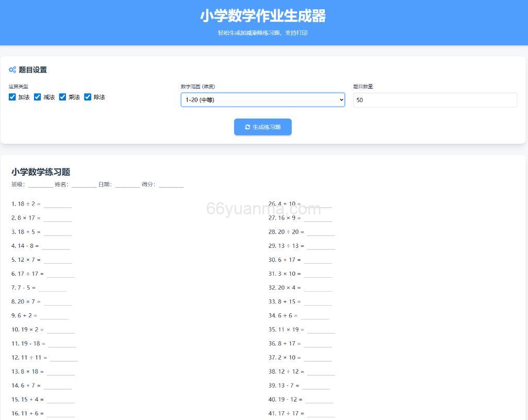The image size is (528, 420).
Task: Click the 小学数学练习题 worksheet heading
Action: (x=41, y=172)
